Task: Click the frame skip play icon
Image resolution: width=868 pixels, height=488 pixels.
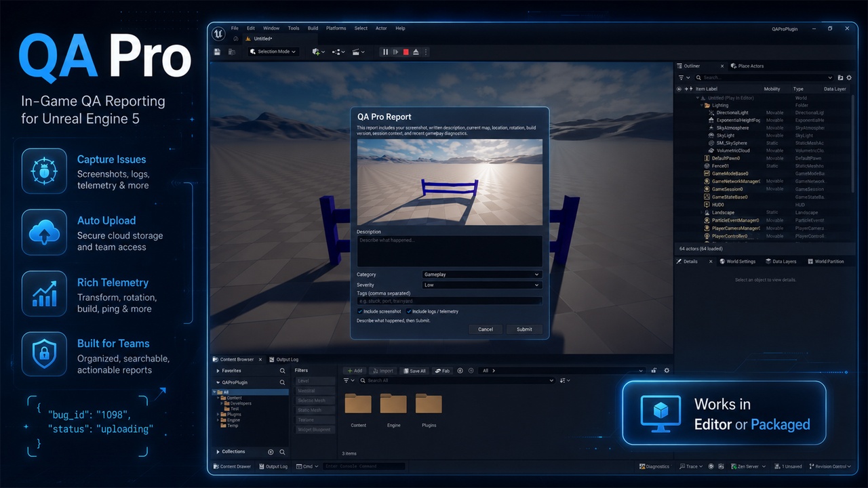Action: [x=395, y=52]
